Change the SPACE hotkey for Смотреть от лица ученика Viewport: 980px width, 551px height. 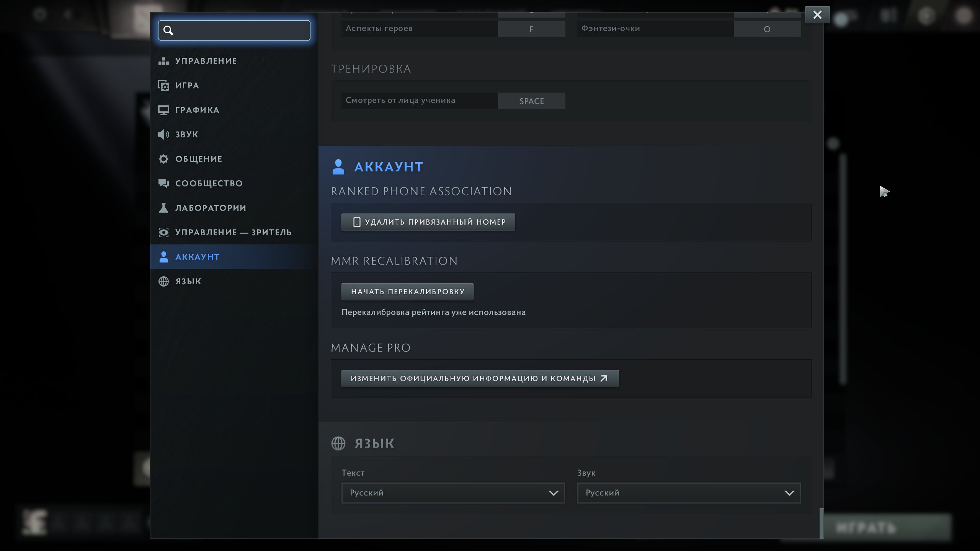tap(531, 101)
